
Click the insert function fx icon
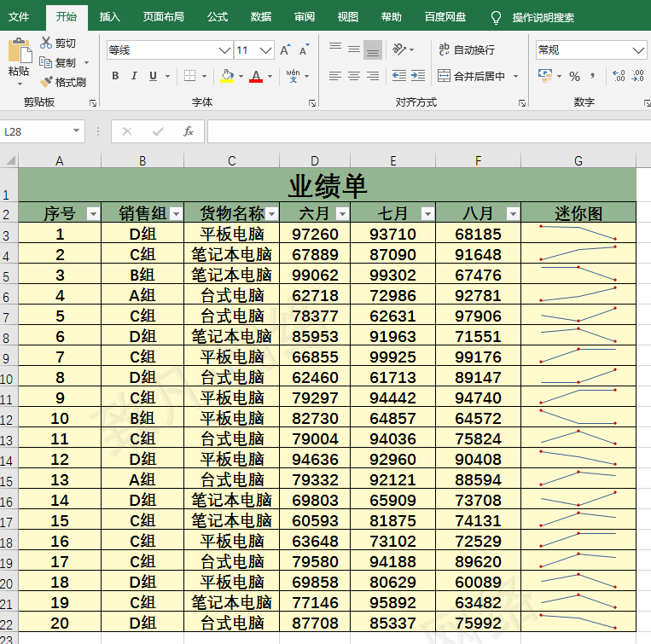[188, 131]
